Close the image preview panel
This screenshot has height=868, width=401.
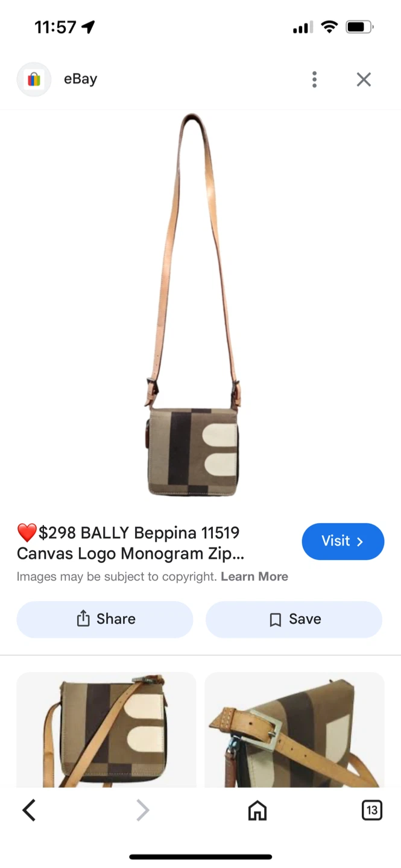tap(364, 80)
